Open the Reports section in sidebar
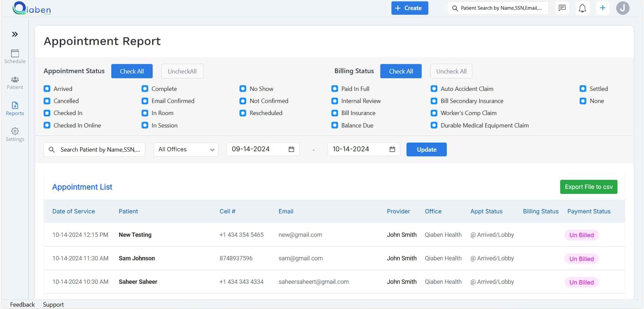The height and width of the screenshot is (309, 644). 15,109
